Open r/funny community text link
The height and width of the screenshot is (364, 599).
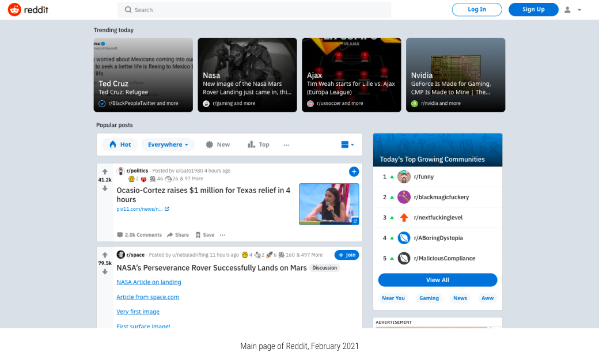(x=424, y=177)
